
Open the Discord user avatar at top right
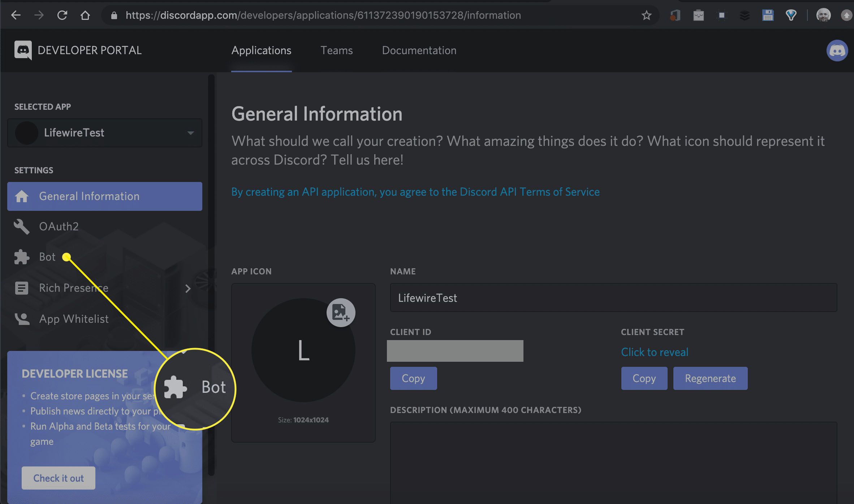(x=837, y=51)
